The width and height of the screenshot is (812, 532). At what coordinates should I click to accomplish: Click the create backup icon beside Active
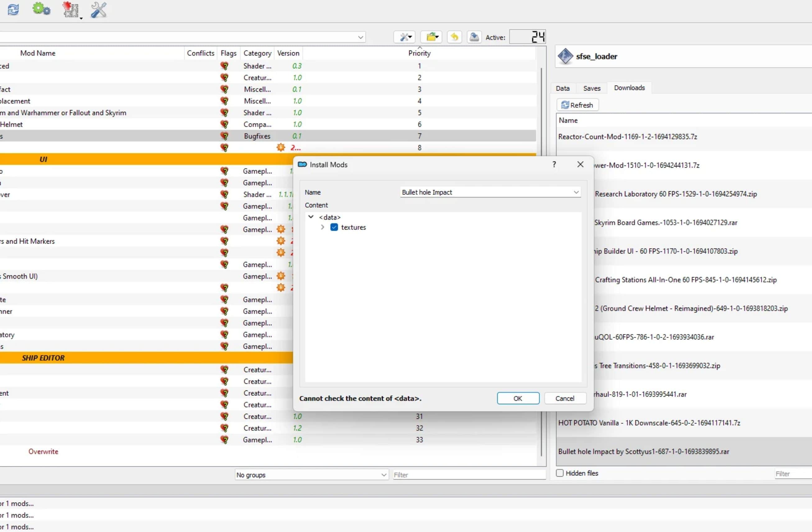(x=474, y=37)
